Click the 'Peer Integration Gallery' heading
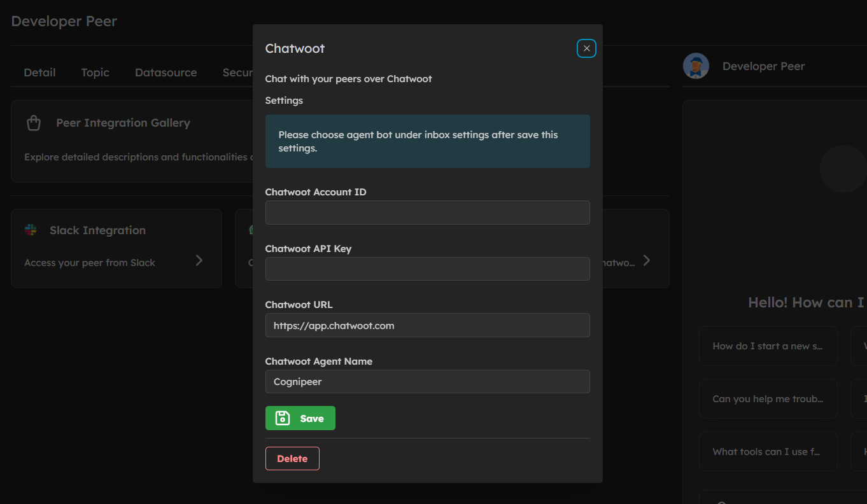Image resolution: width=867 pixels, height=504 pixels. (123, 123)
